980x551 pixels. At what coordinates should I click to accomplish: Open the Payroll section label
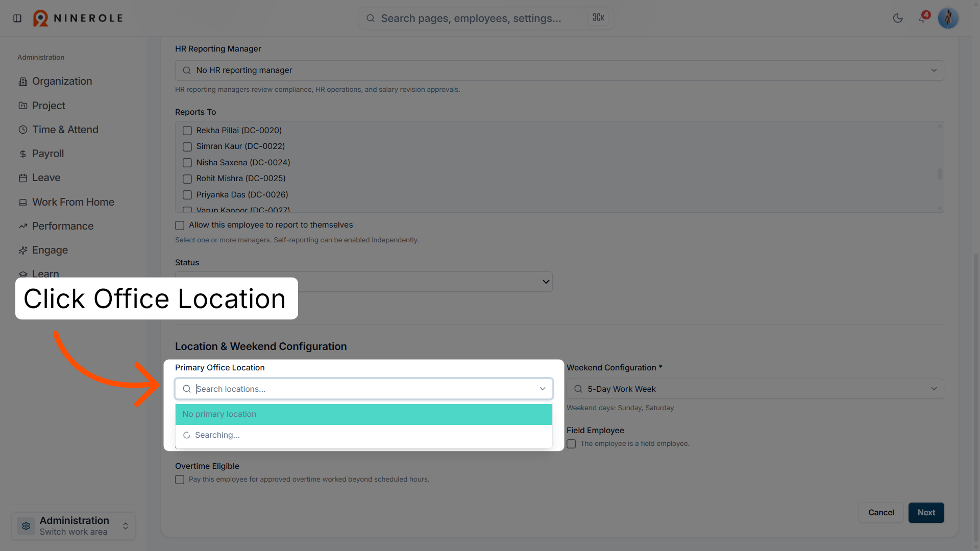[48, 154]
